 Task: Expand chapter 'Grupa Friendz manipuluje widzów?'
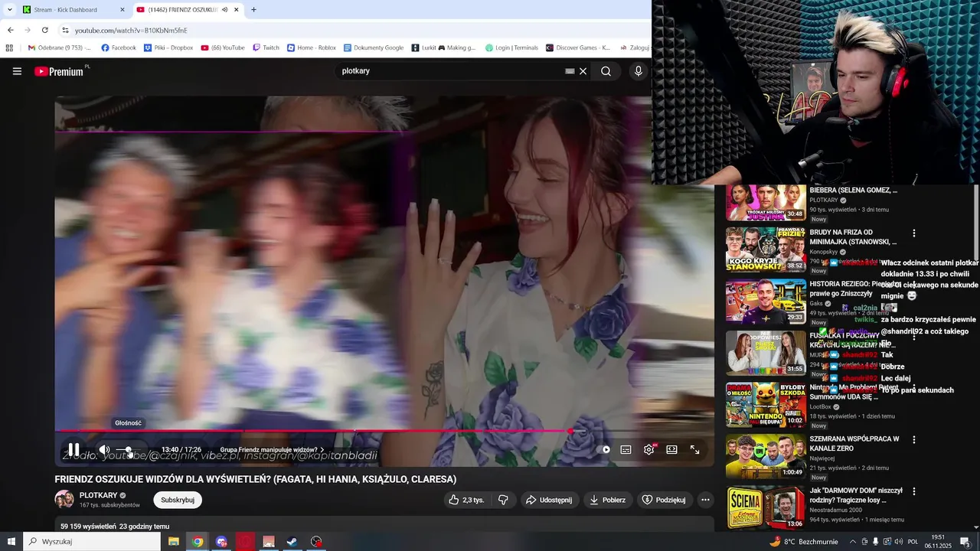(272, 450)
